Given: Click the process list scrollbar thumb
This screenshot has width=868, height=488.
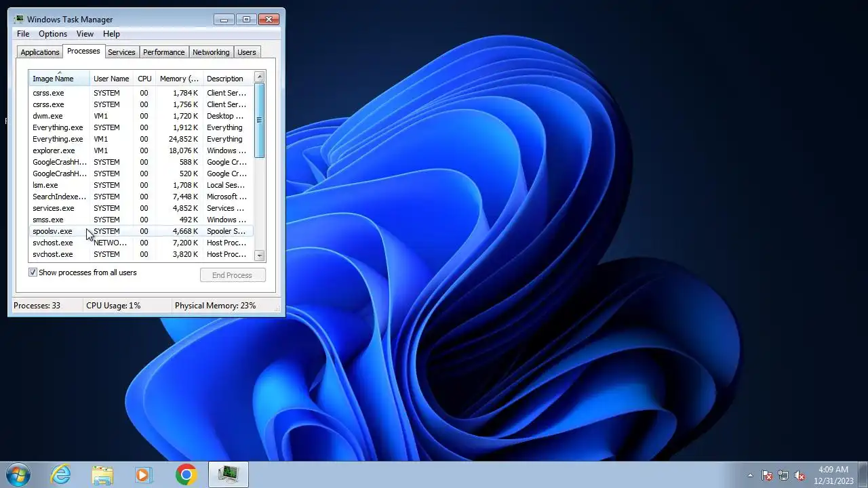Looking at the screenshot, I should point(259,121).
